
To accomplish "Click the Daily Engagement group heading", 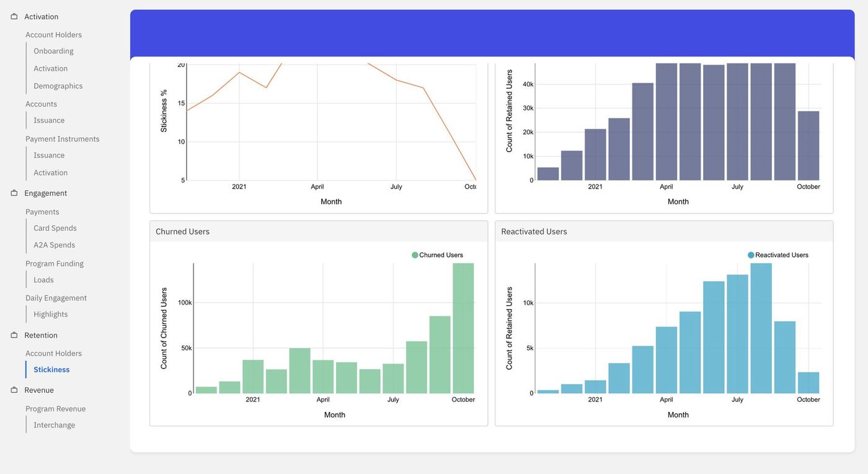I will pos(56,298).
